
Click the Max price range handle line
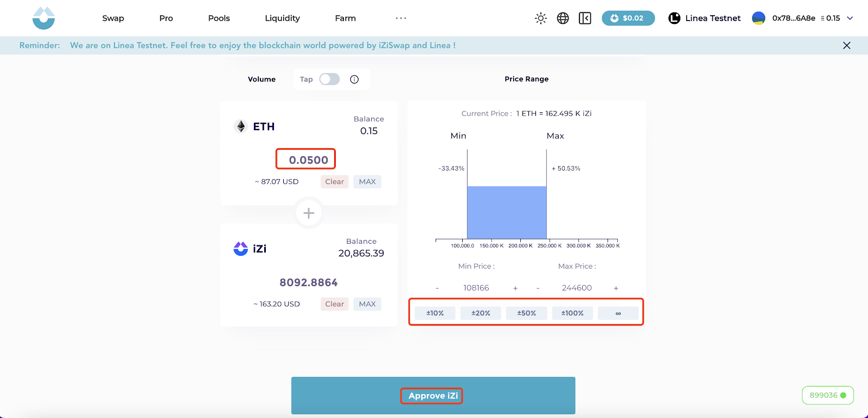pos(546,194)
